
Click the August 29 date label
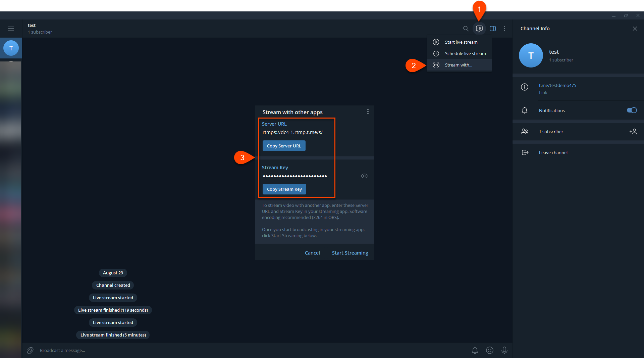coord(113,273)
